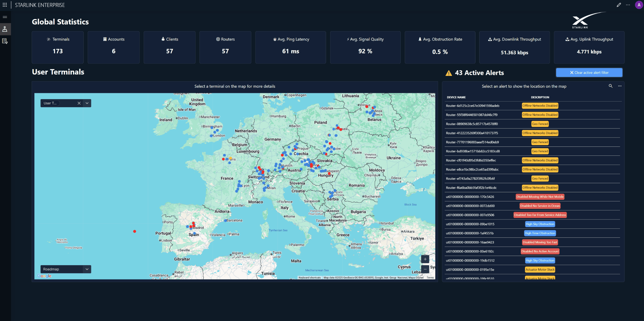This screenshot has width=644, height=321.
Task: Click the Disabled No Active Account tag
Action: click(x=540, y=251)
